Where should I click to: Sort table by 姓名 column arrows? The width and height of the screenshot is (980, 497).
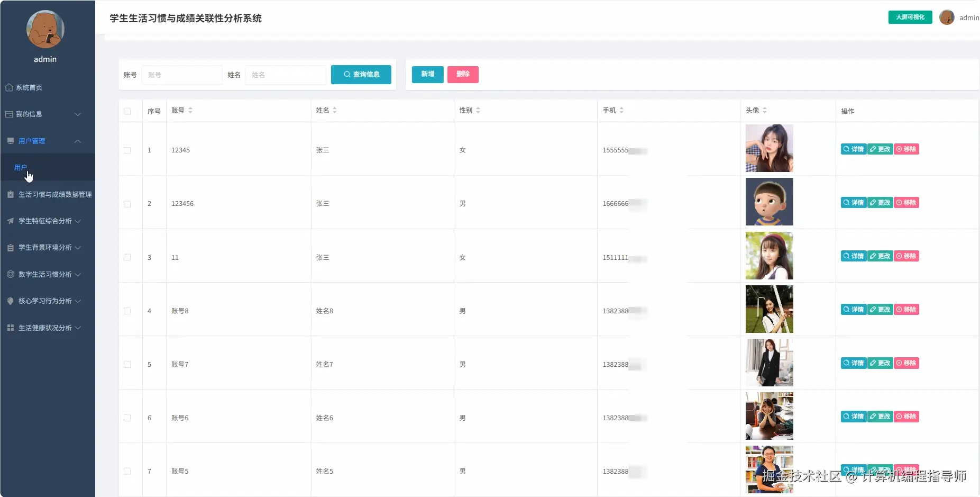point(335,110)
